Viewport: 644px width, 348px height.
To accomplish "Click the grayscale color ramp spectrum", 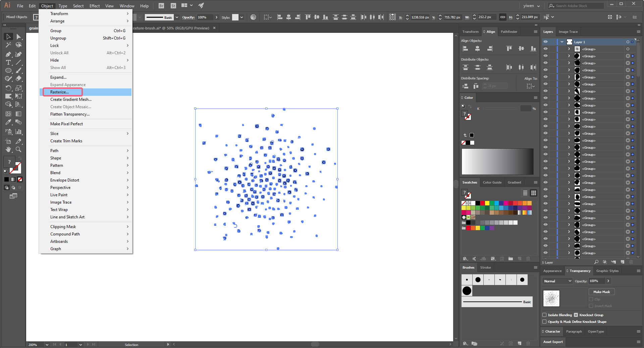I will pos(497,161).
